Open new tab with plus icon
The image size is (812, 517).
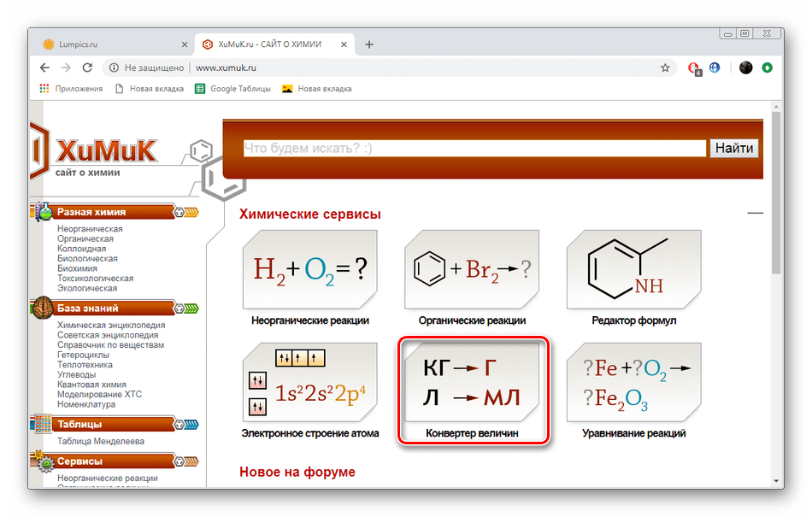[369, 44]
